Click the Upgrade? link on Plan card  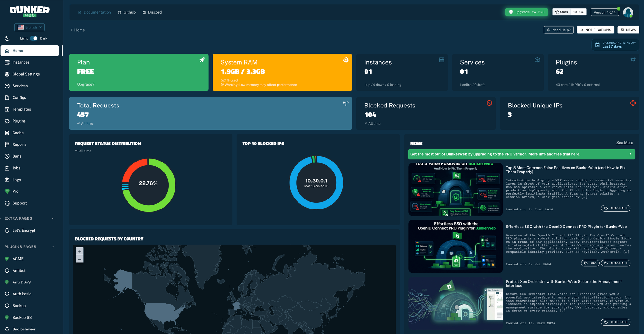86,84
